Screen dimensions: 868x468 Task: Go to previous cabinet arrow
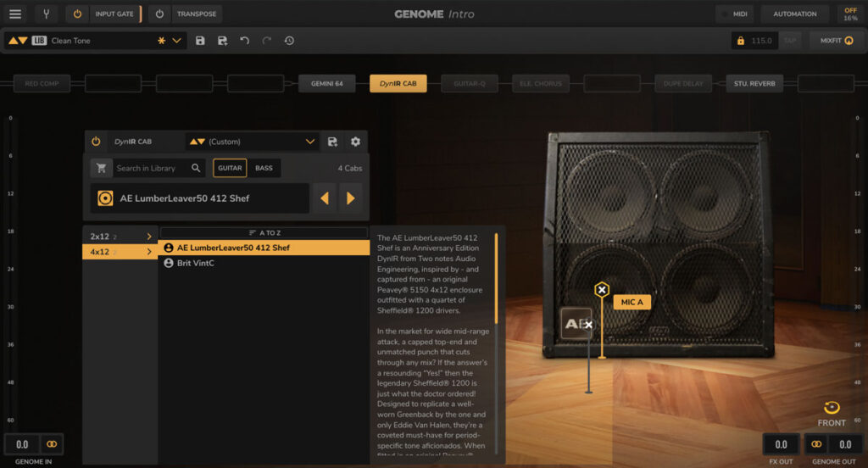coord(325,198)
